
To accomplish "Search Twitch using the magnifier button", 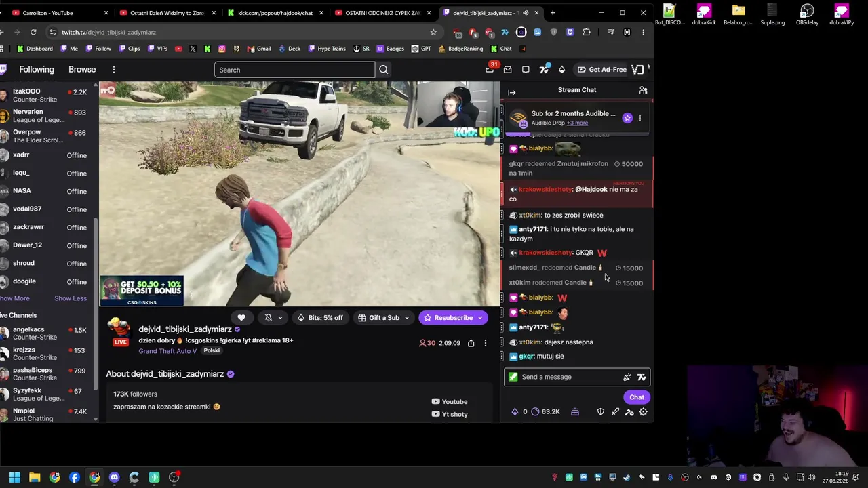I will click(x=384, y=70).
